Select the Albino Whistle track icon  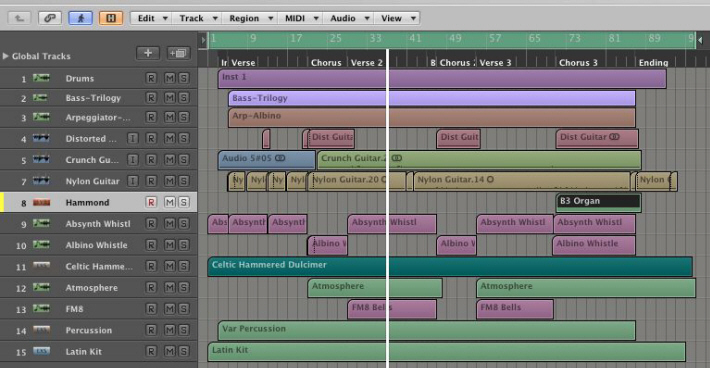tap(41, 245)
